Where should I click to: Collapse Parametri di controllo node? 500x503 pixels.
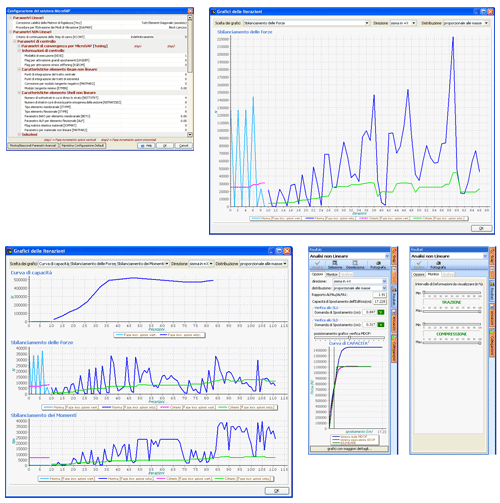pos(15,41)
